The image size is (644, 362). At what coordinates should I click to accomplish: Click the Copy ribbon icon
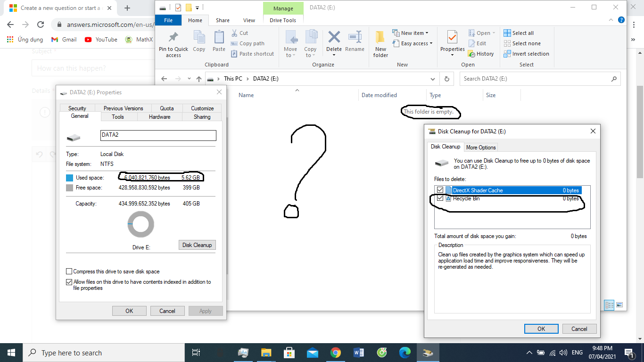tap(199, 37)
